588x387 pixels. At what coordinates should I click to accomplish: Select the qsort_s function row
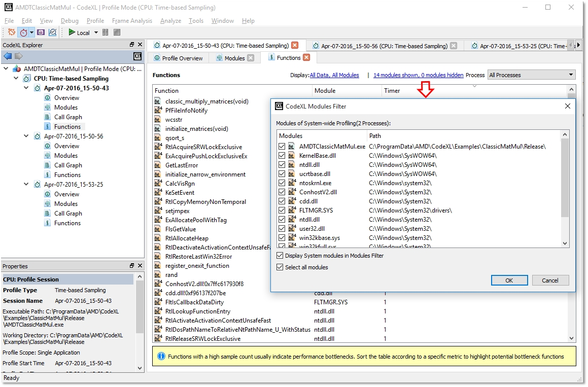[x=175, y=138]
